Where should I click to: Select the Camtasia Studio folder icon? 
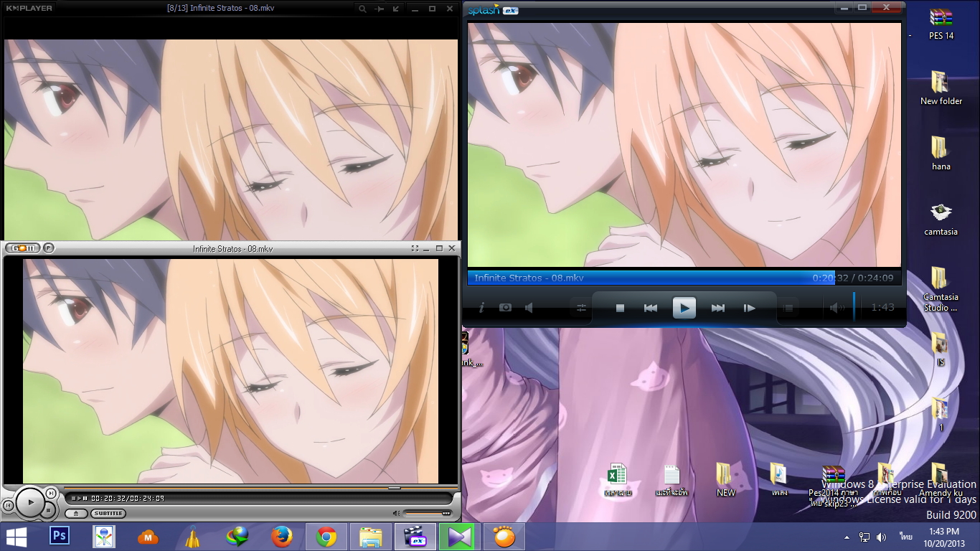coord(941,289)
